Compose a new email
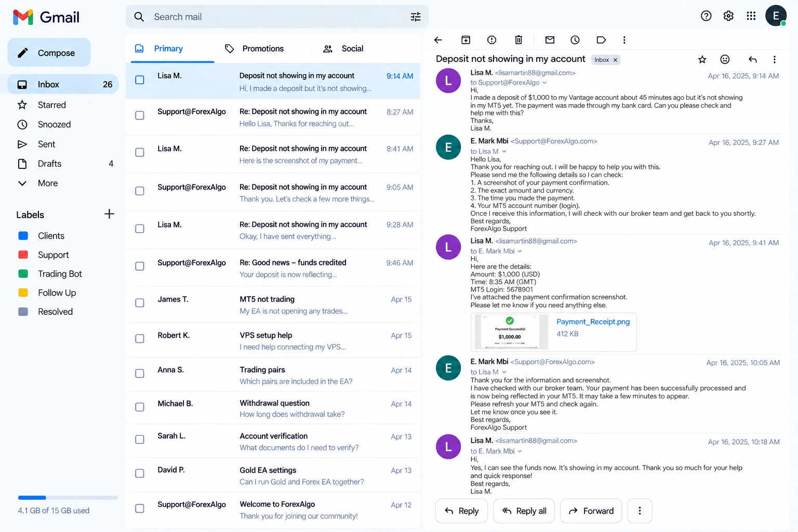The width and height of the screenshot is (798, 532). 49,52
